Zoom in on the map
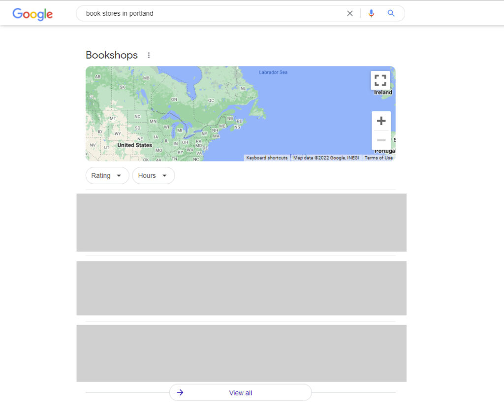 point(381,121)
